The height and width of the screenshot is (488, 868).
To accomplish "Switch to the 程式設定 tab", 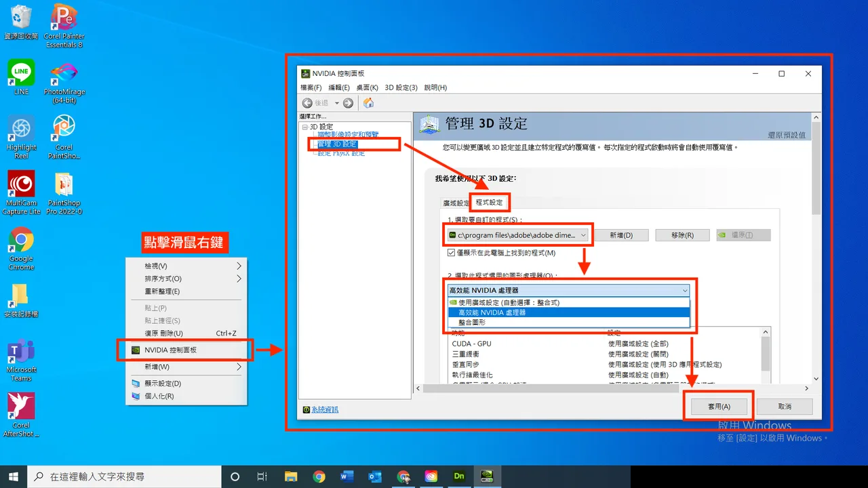I will (490, 203).
